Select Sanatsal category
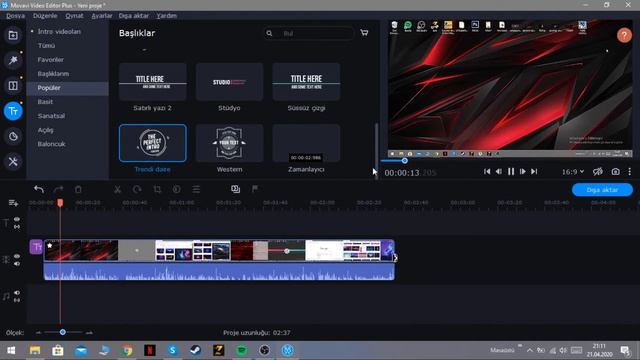 (x=51, y=116)
